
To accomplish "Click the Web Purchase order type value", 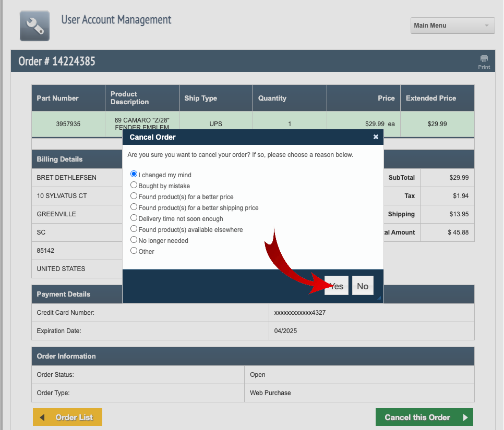I will point(270,393).
